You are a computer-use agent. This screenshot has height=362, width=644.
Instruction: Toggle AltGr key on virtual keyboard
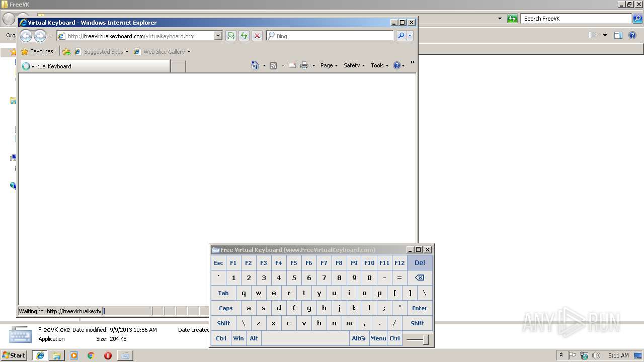359,338
